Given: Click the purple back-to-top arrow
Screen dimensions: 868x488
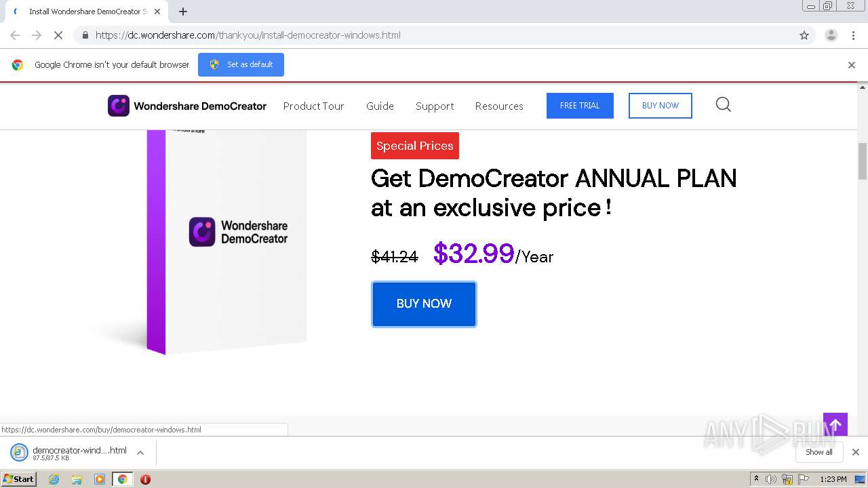Looking at the screenshot, I should tap(835, 425).
